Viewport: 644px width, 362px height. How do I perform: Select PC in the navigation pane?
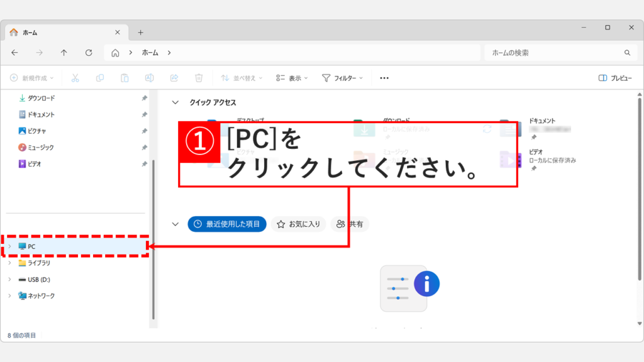click(75, 246)
